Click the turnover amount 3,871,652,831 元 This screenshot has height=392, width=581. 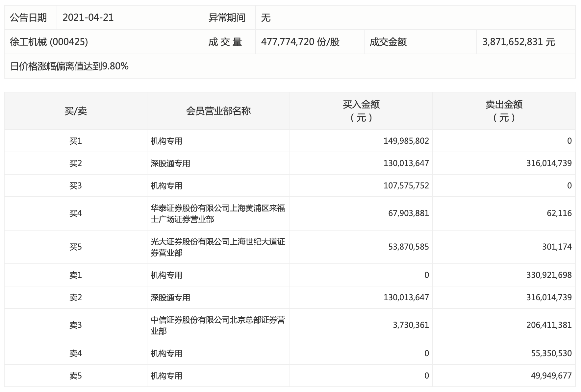coord(518,42)
